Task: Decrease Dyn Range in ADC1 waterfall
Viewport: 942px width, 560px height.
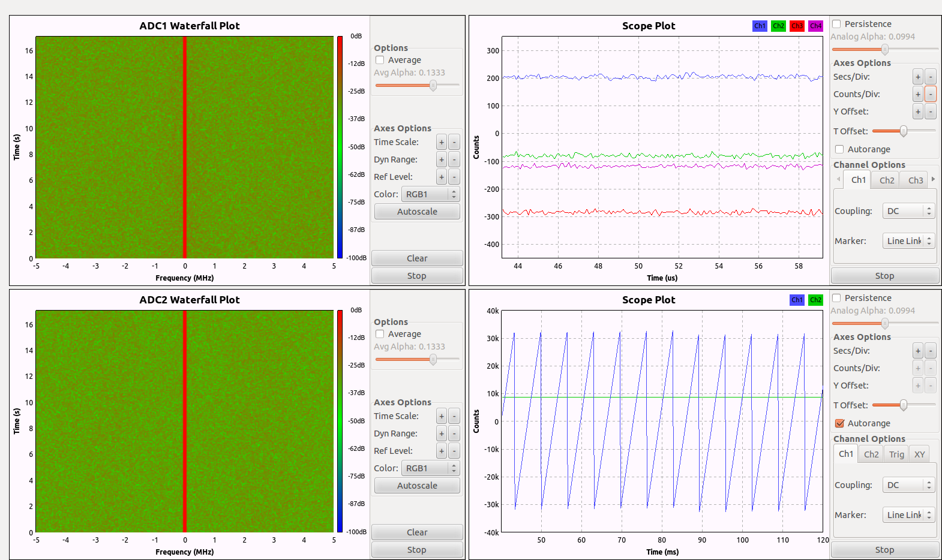Action: point(454,159)
